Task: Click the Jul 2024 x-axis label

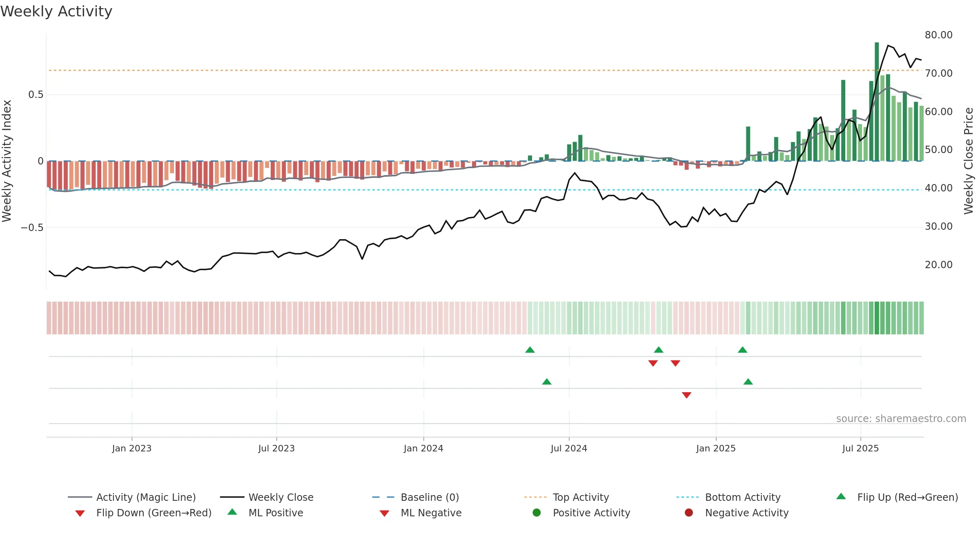Action: 569,448
